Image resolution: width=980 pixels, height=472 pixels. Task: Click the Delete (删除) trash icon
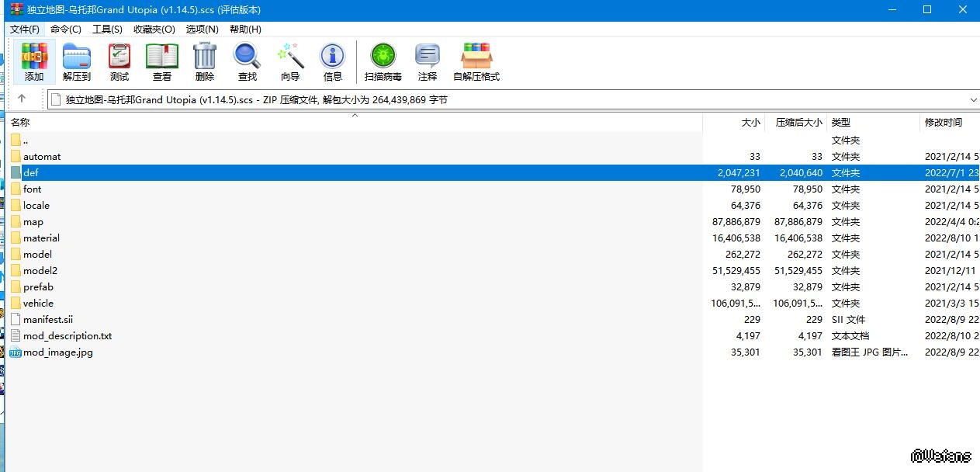coord(205,61)
